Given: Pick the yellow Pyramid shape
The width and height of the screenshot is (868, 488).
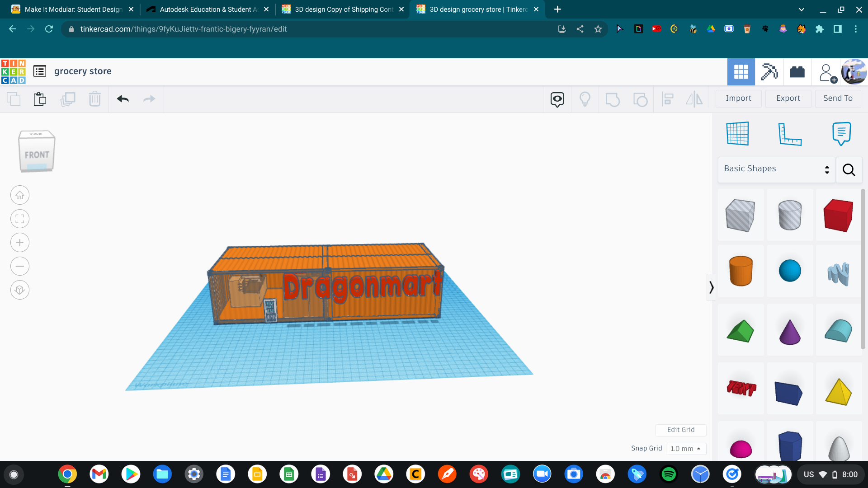Looking at the screenshot, I should (x=838, y=391).
